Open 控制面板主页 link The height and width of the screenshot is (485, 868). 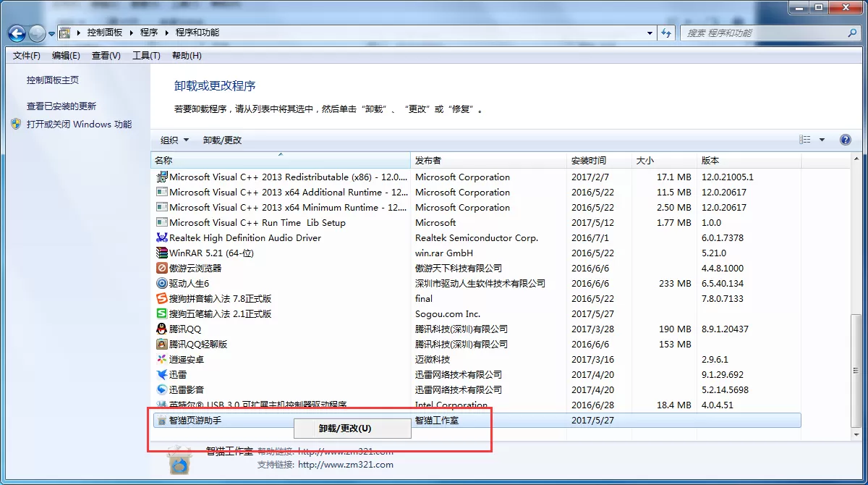[53, 80]
